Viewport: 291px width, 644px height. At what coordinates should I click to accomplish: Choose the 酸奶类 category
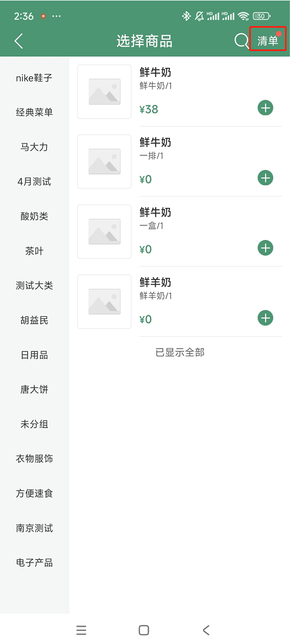35,217
